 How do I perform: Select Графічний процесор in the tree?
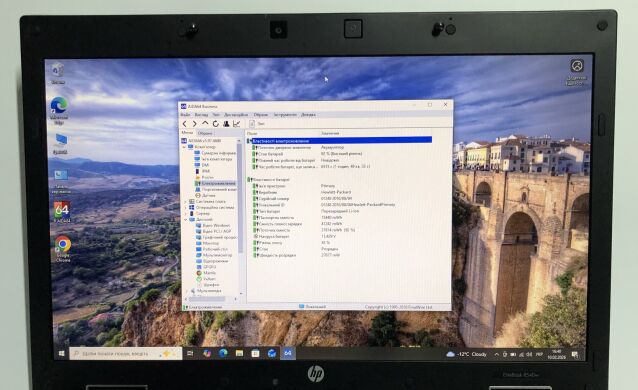pyautogui.click(x=216, y=237)
